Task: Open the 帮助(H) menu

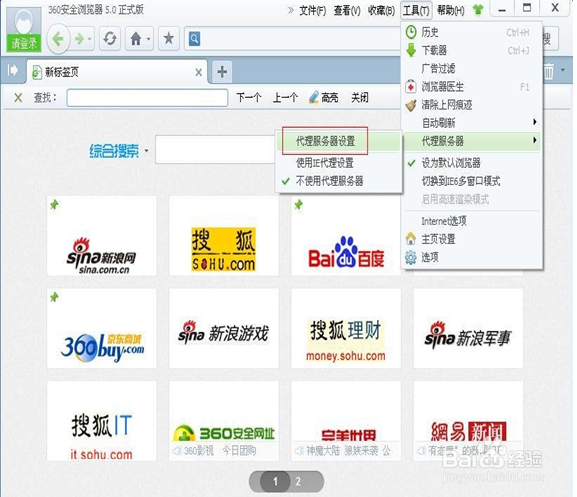Action: click(x=450, y=11)
